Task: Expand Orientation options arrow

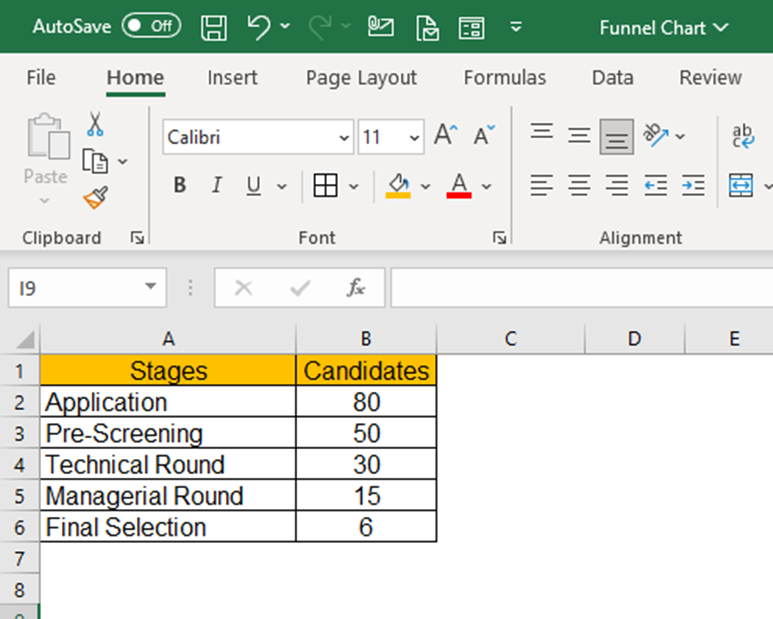Action: tap(680, 136)
